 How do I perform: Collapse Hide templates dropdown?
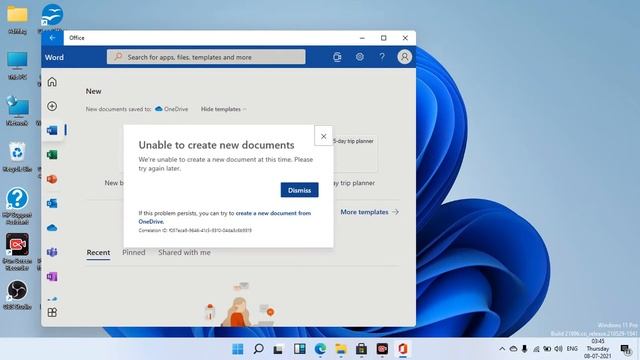[224, 109]
